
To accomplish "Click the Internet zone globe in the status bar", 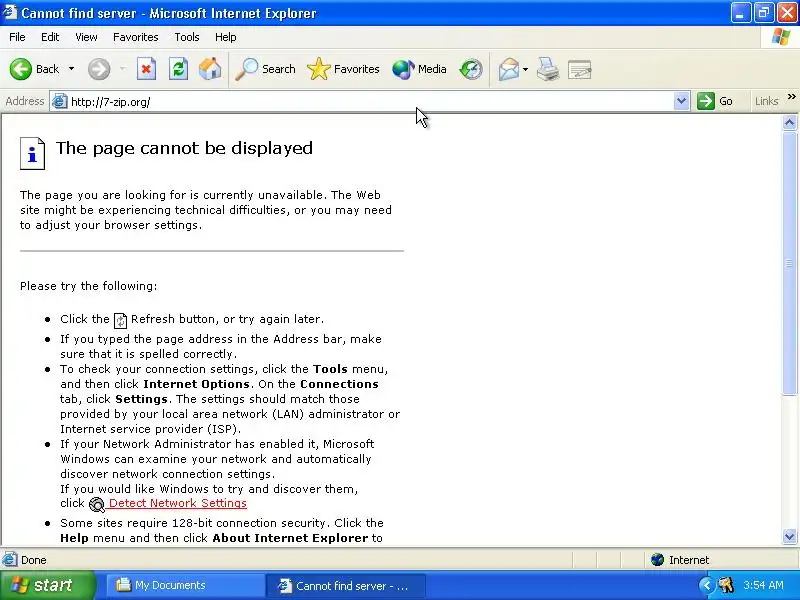I will pos(658,560).
